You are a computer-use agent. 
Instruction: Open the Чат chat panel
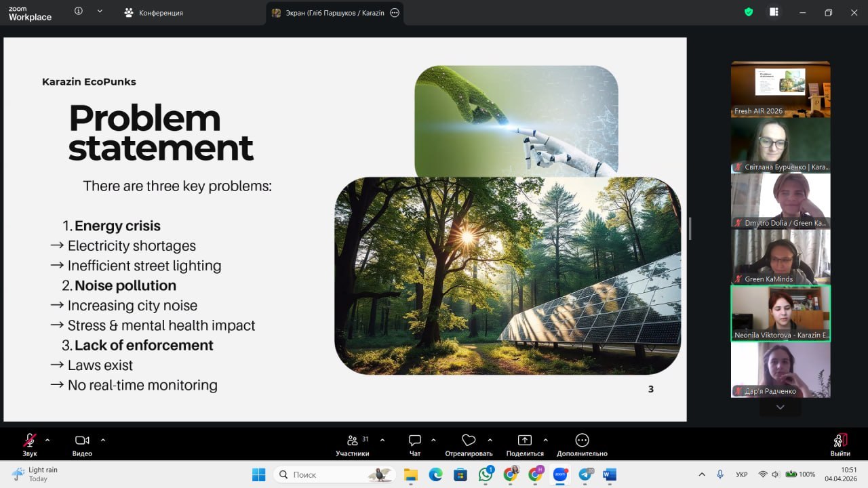pos(415,441)
